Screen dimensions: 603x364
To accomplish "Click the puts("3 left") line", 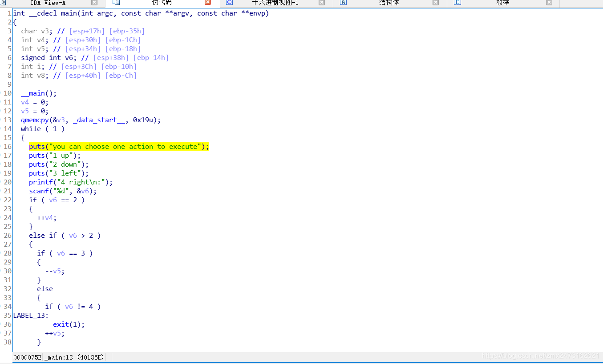I will tap(59, 173).
